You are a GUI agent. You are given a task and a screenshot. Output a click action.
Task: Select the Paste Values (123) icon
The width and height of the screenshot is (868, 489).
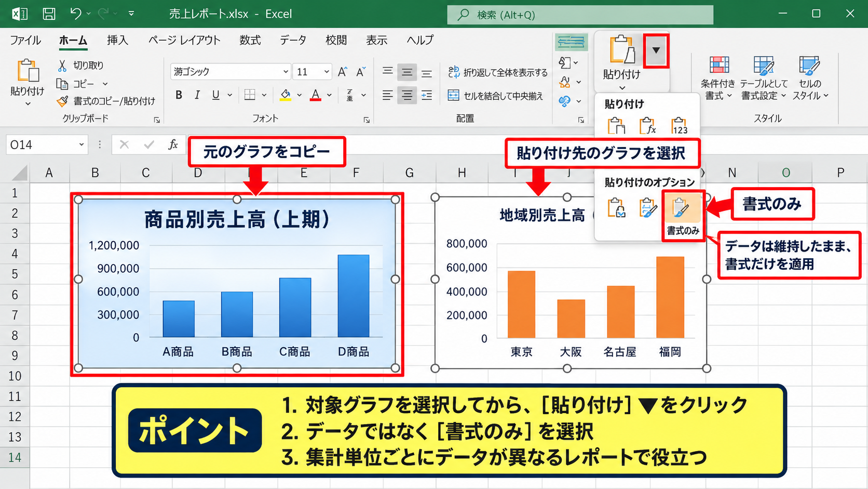coord(679,126)
